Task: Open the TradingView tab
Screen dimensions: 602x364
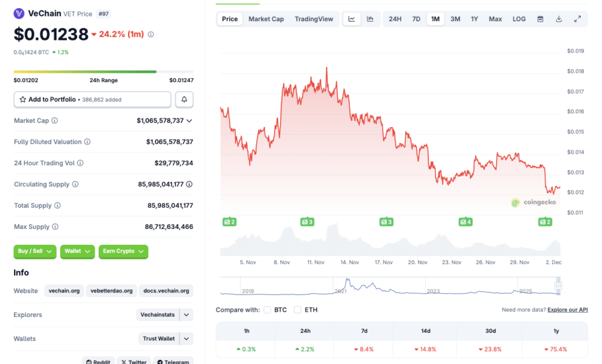Action: [314, 18]
